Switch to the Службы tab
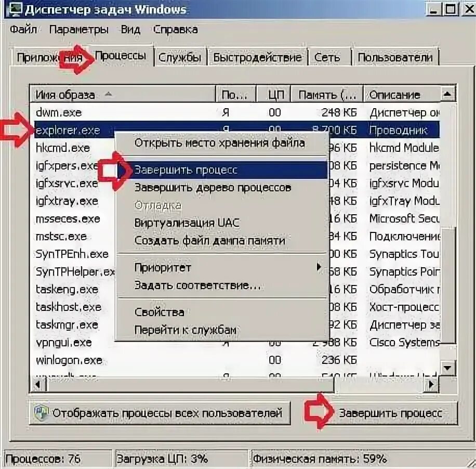The width and height of the screenshot is (476, 469). (x=180, y=57)
